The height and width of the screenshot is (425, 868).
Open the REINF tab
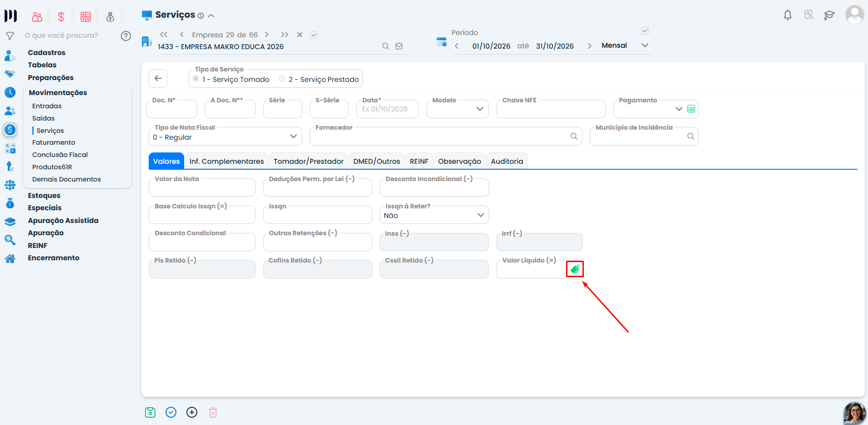(419, 161)
